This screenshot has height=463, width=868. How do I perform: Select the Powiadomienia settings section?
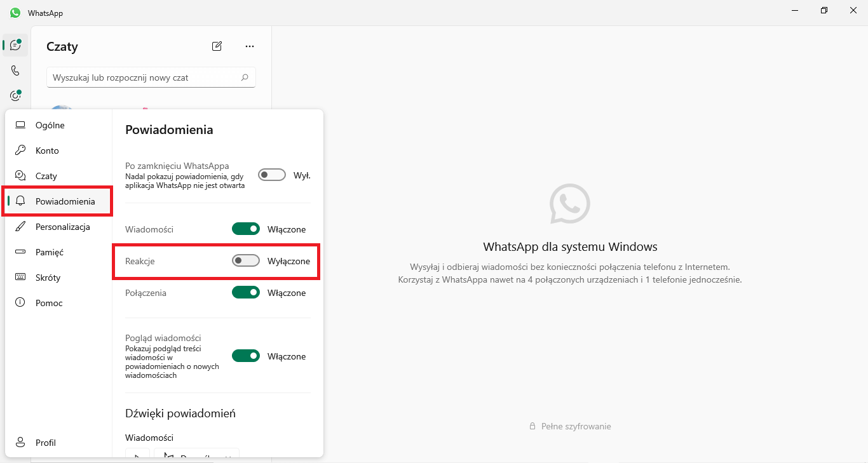click(58, 201)
